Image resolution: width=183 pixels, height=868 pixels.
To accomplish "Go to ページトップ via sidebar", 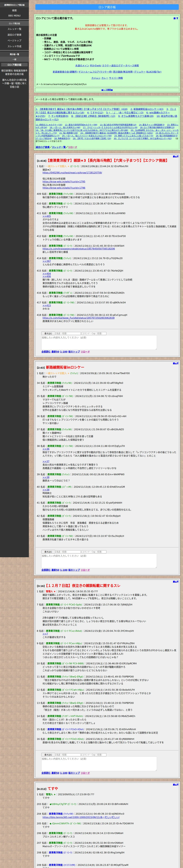I will click(x=14, y=41).
